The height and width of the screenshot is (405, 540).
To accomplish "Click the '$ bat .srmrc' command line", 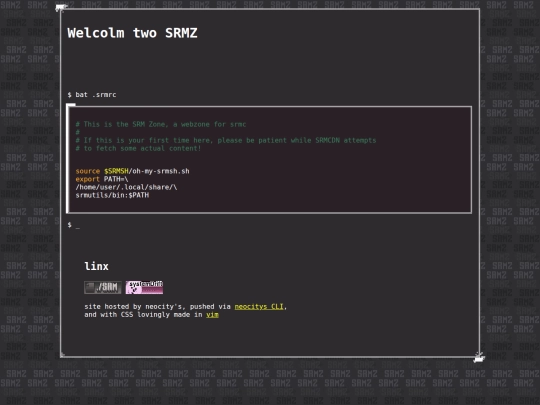I will [x=92, y=95].
